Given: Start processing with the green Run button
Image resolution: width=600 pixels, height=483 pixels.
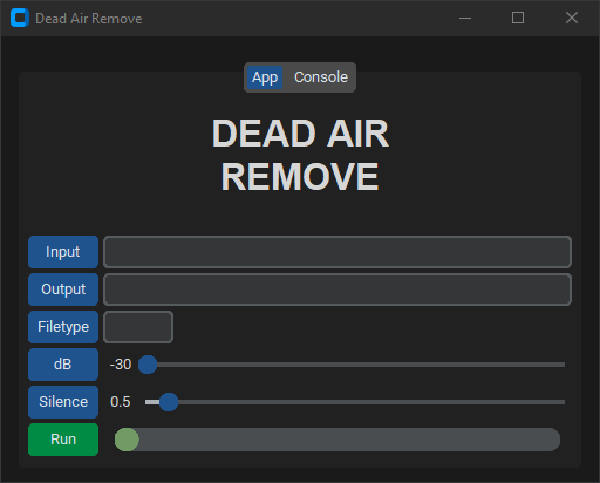Looking at the screenshot, I should coord(63,440).
